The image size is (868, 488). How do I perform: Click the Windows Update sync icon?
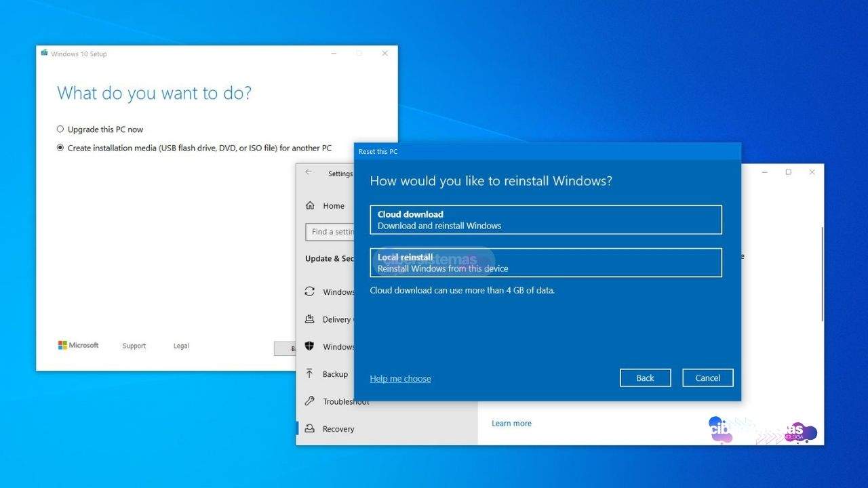[x=310, y=291]
